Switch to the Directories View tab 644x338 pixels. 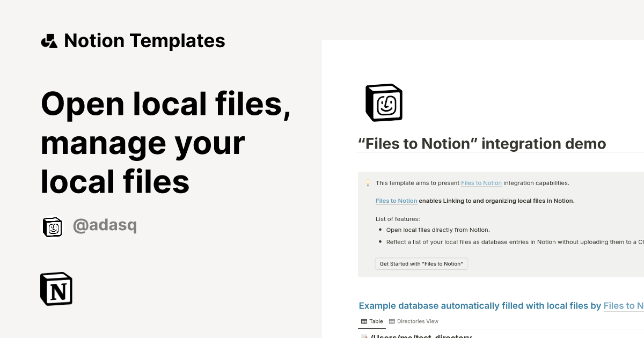tap(414, 321)
